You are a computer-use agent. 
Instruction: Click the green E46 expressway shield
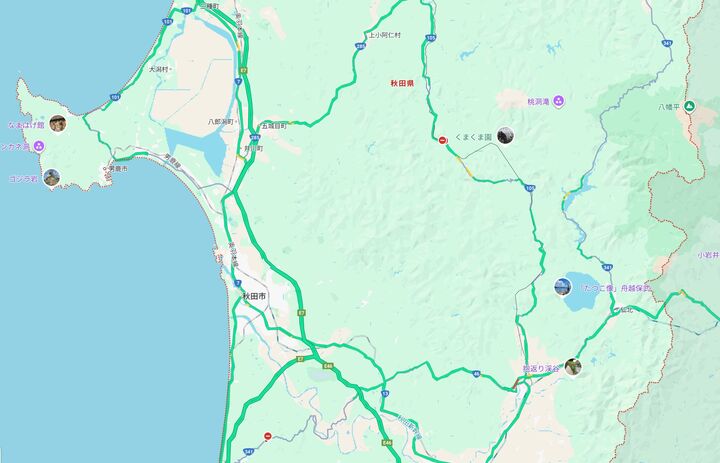[328, 366]
